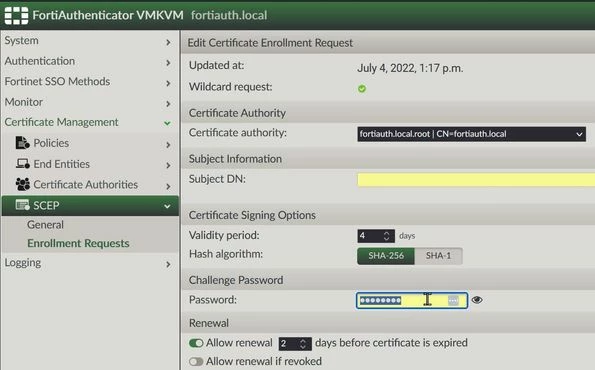595x370 pixels.
Task: Go to Certificate Authorities section
Action: (85, 184)
